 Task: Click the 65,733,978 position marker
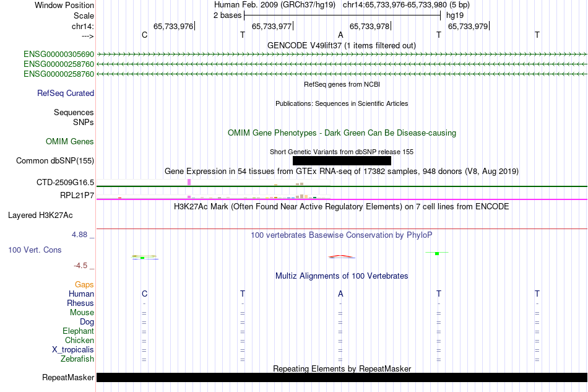click(x=370, y=26)
